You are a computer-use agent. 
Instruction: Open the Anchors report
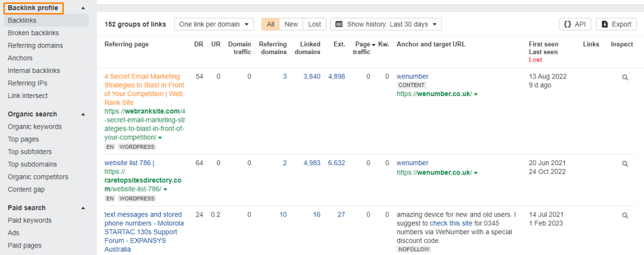point(20,58)
